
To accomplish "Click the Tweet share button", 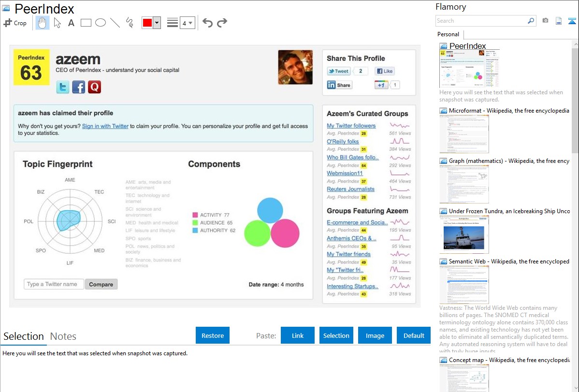I will click(x=339, y=72).
